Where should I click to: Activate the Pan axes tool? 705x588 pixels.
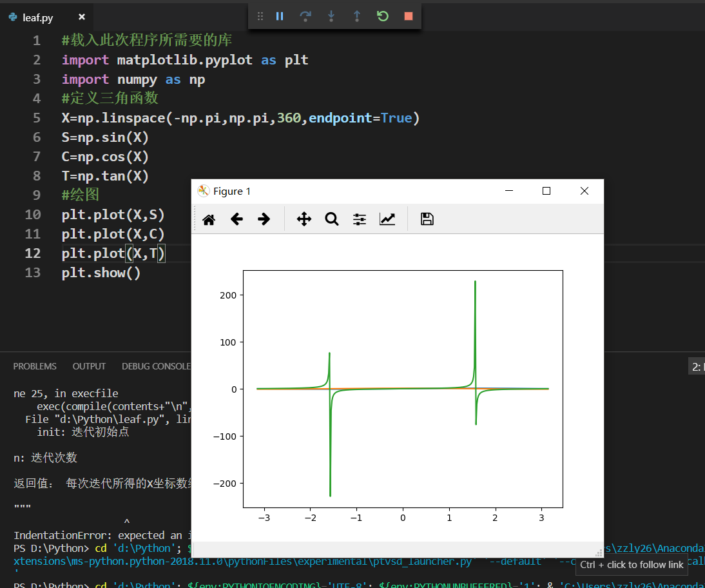point(304,219)
